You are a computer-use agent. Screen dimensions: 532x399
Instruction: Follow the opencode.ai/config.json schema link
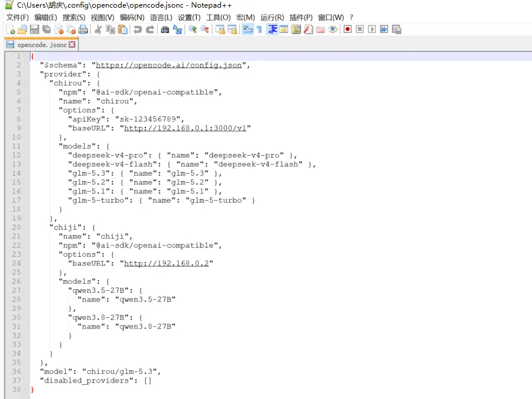pos(169,65)
